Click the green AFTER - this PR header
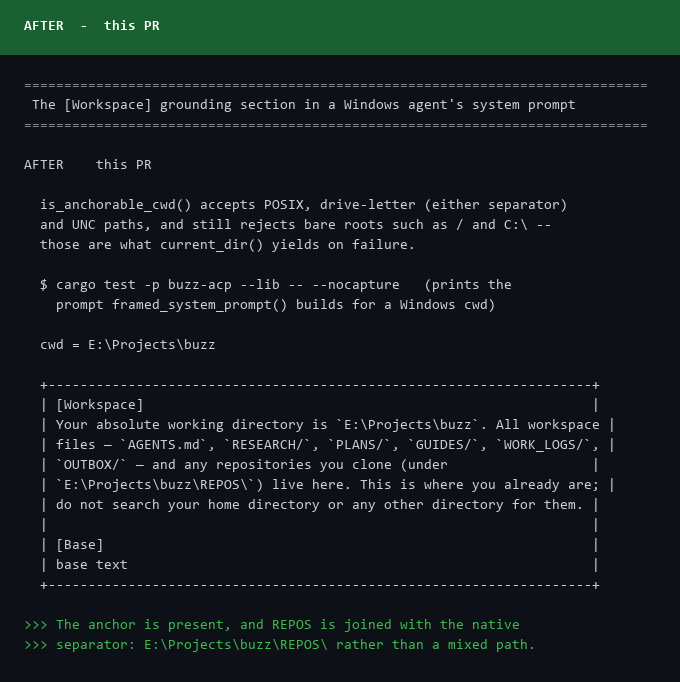Screen dimensions: 680x682 [x=340, y=27]
